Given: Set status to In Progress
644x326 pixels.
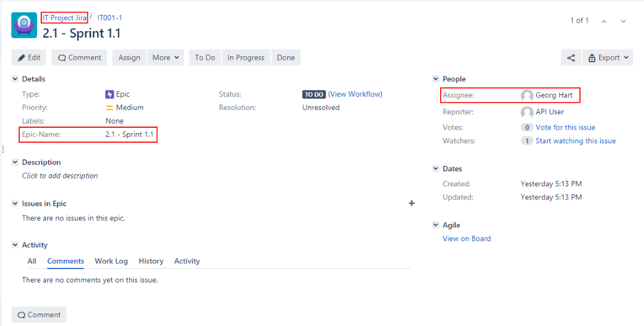Looking at the screenshot, I should 246,58.
